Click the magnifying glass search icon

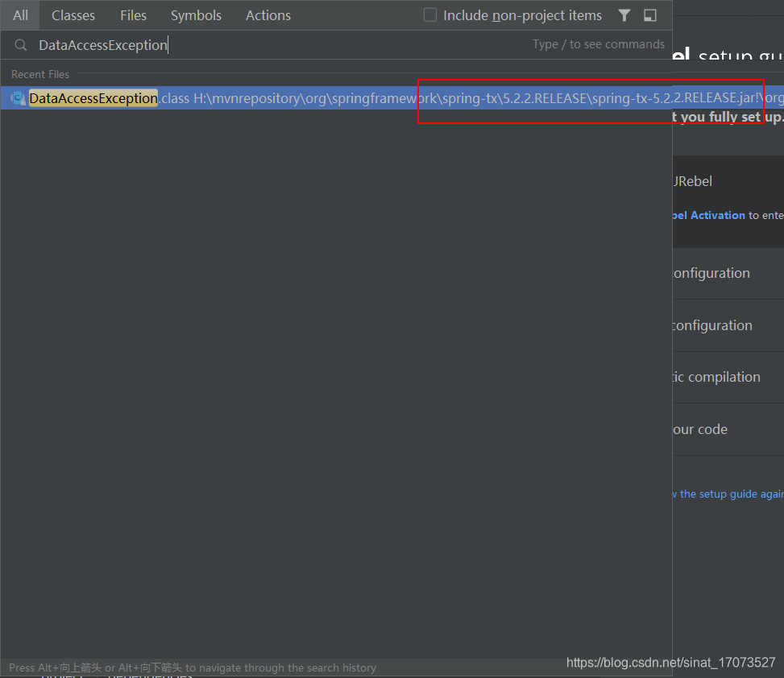(x=19, y=44)
